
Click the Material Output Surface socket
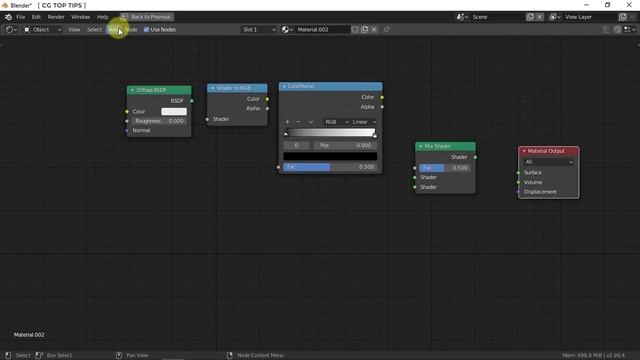point(519,173)
